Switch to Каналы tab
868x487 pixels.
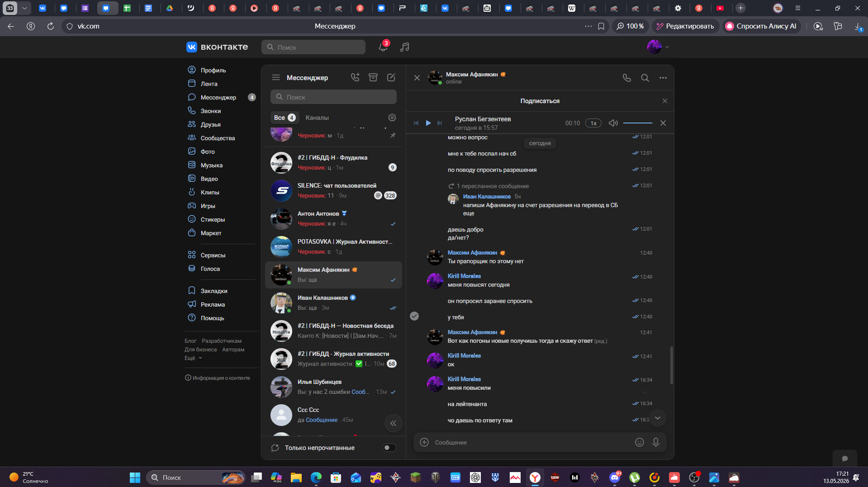point(317,118)
